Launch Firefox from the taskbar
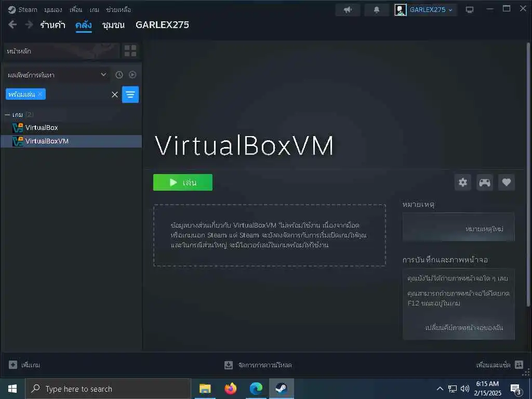The image size is (532, 399). click(230, 389)
